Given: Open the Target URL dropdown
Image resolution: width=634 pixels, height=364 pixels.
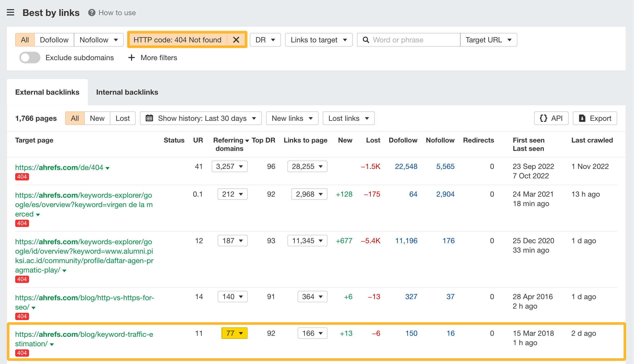Looking at the screenshot, I should (x=489, y=40).
